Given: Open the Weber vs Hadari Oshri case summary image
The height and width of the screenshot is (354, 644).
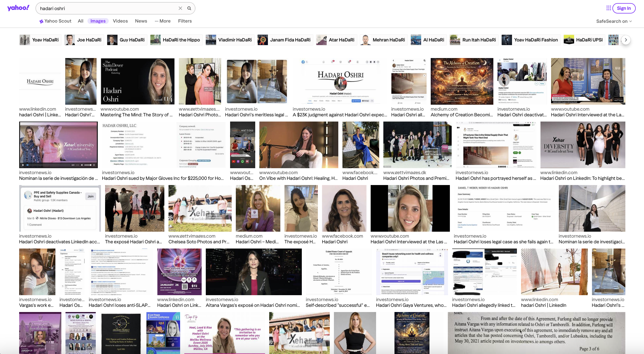Looking at the screenshot, I should (504, 208).
